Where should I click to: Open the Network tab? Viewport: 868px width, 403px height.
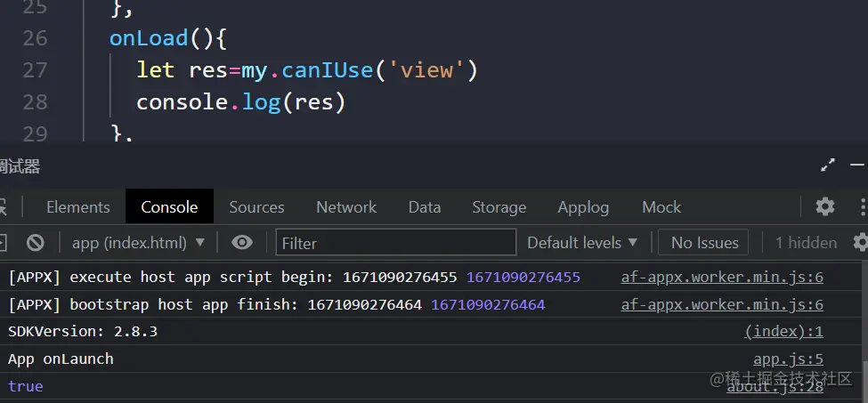click(346, 206)
